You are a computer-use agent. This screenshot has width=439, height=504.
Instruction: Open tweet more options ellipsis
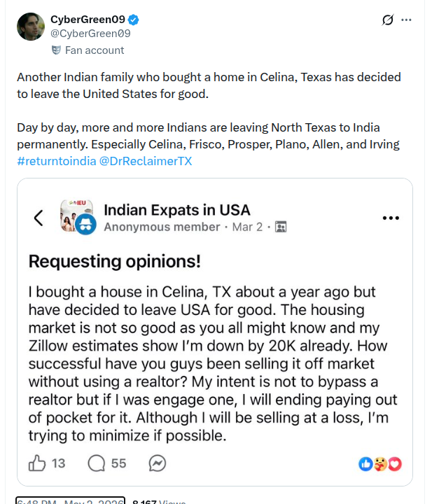pyautogui.click(x=406, y=20)
